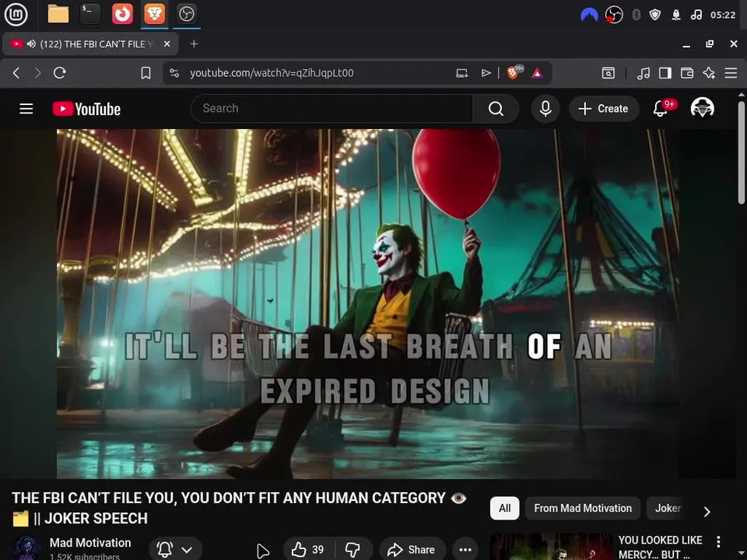Submit search with magnifier button

click(496, 109)
